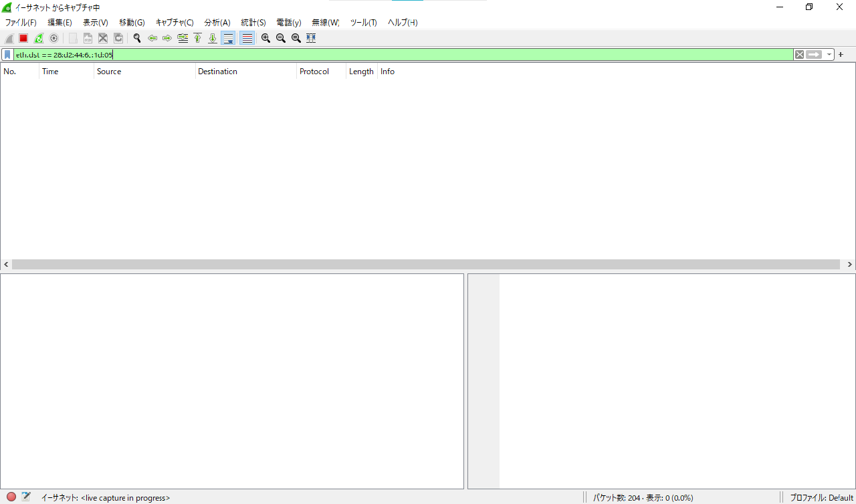Screen dimensions: 856x504
Task: Open the 統計(S) statistics menu
Action: [253, 23]
